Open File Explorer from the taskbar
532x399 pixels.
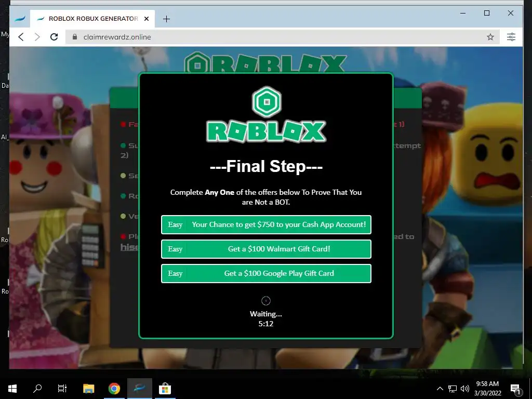click(x=88, y=389)
